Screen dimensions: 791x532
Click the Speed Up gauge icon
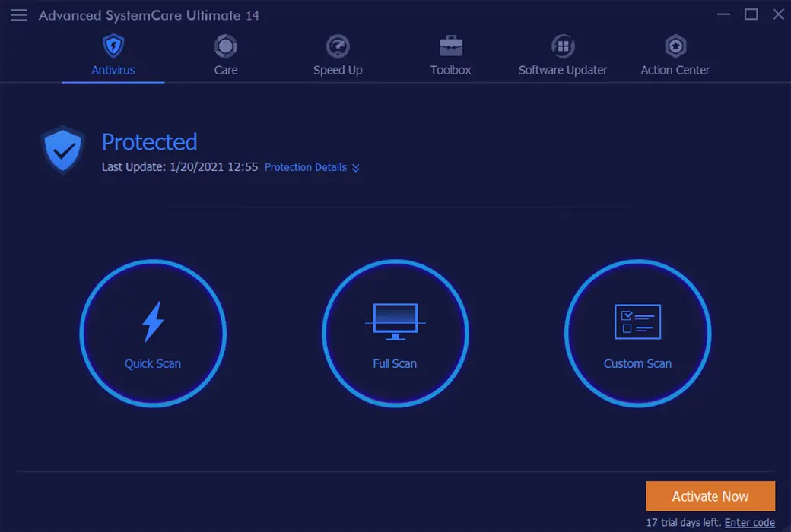click(x=338, y=46)
